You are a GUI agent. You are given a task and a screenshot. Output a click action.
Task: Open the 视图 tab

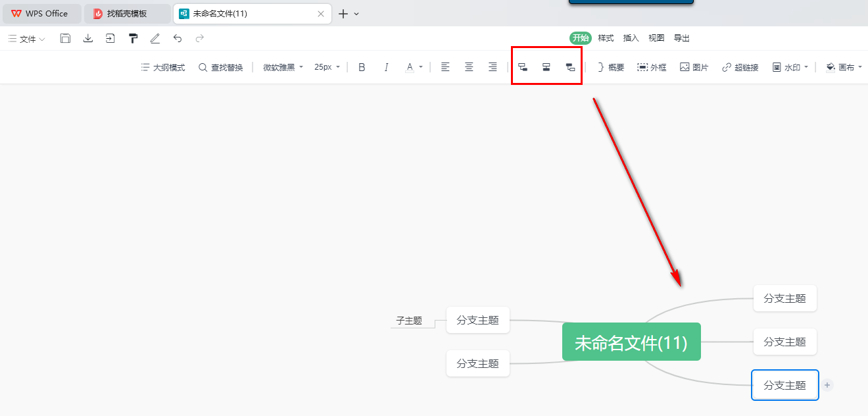pyautogui.click(x=656, y=38)
